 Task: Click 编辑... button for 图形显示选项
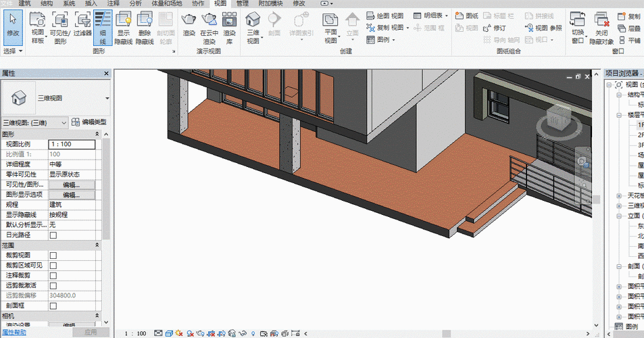pyautogui.click(x=71, y=195)
